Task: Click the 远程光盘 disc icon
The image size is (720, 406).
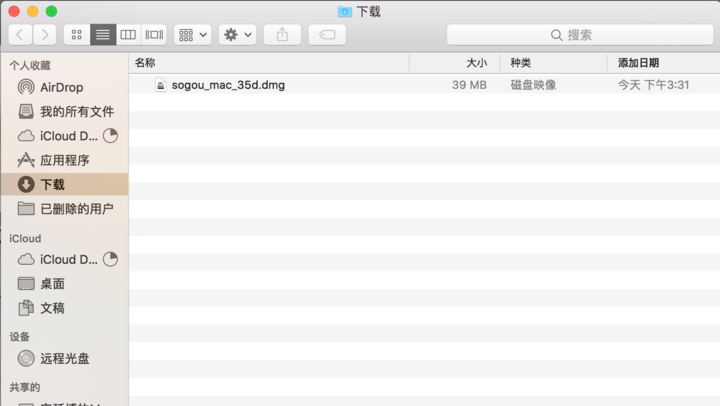Action: (26, 358)
